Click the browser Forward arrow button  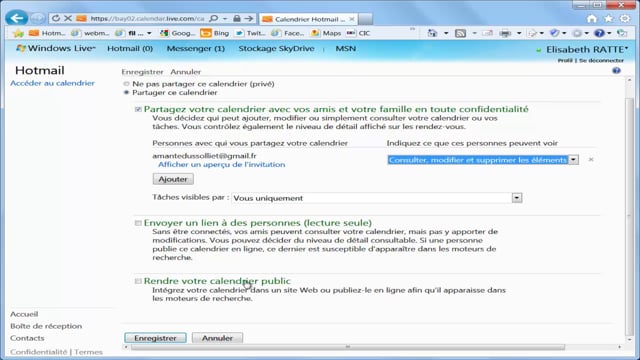[x=38, y=18]
